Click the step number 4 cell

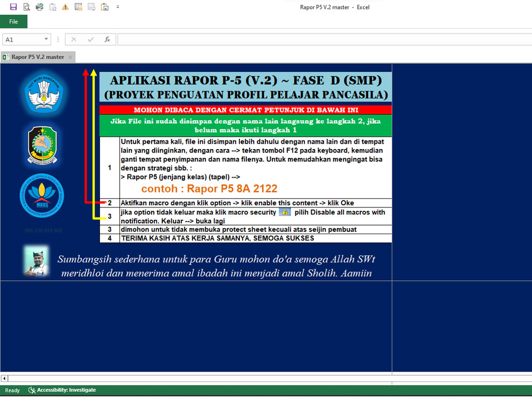(110, 238)
